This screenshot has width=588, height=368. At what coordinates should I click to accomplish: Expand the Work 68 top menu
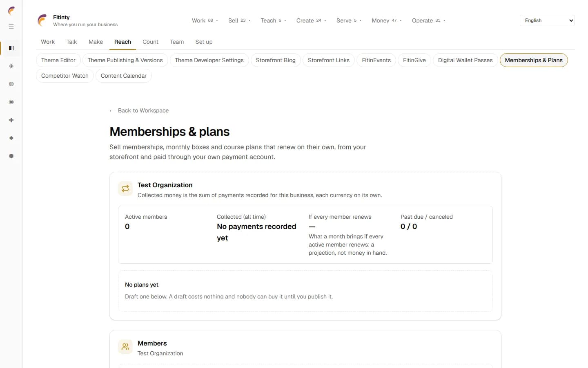tap(205, 20)
